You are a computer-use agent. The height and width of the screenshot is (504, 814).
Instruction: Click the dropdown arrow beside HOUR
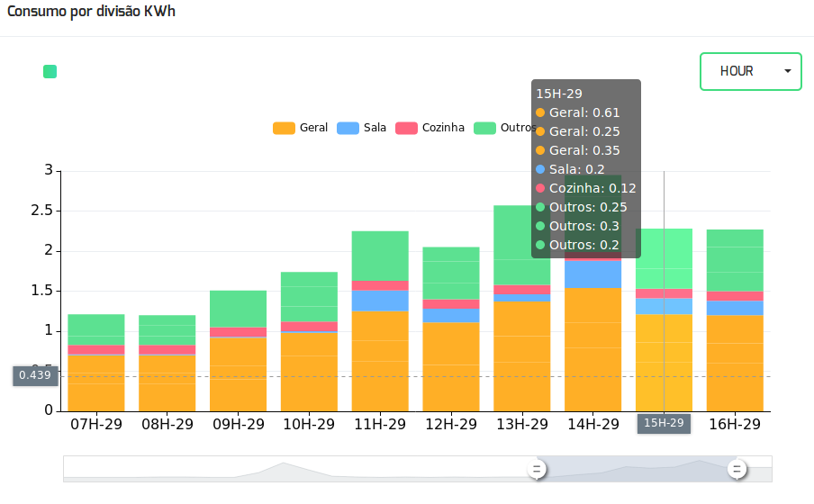(x=788, y=71)
